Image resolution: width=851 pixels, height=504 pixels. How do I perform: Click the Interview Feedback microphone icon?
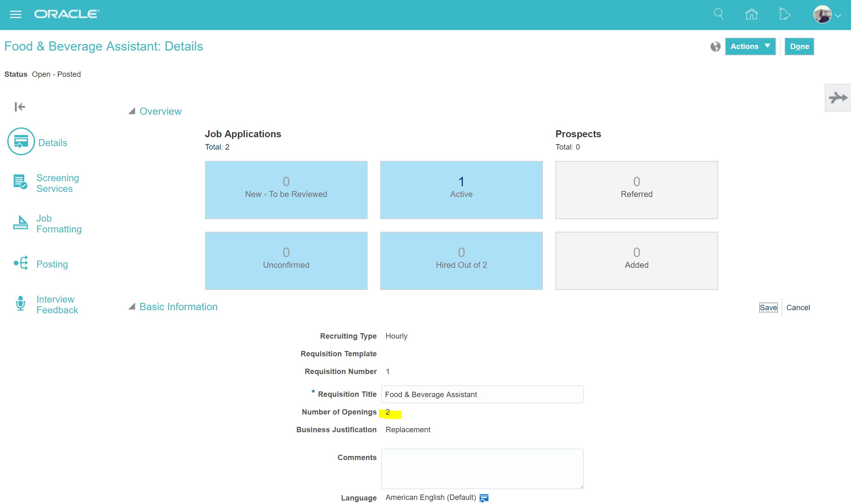pyautogui.click(x=20, y=303)
